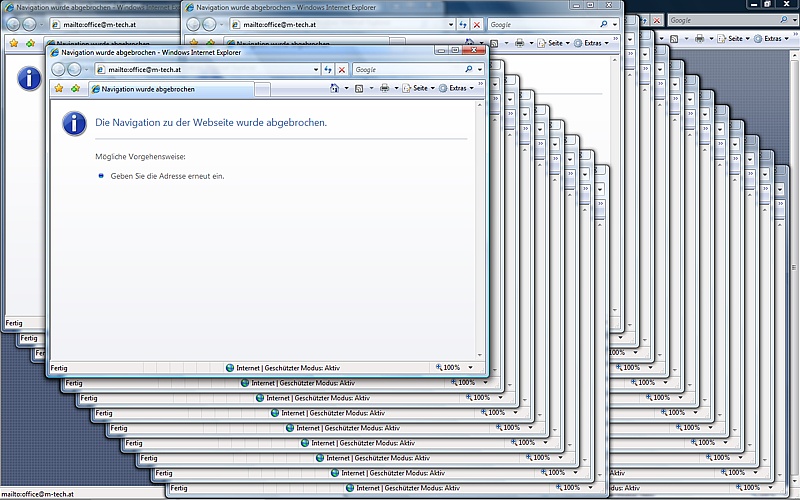Refresh the page in the front window

(x=328, y=69)
